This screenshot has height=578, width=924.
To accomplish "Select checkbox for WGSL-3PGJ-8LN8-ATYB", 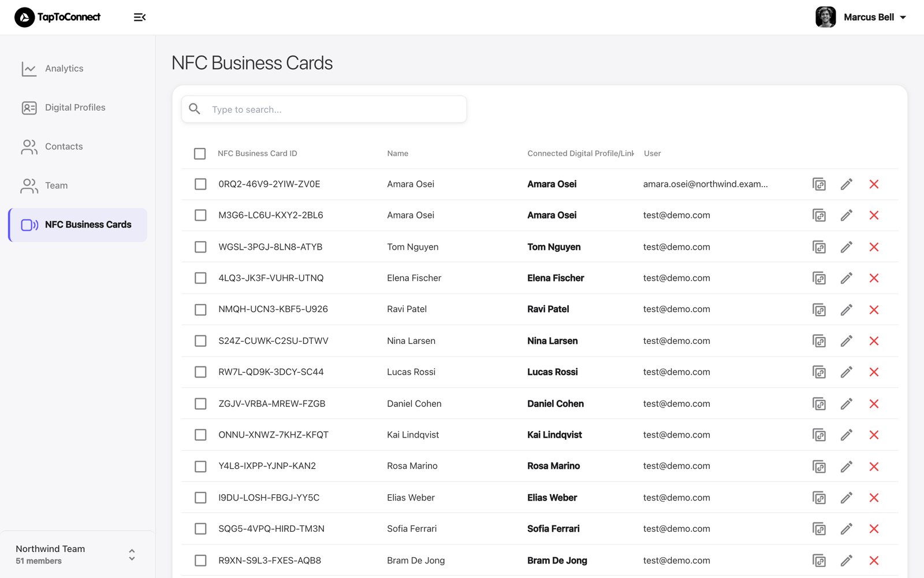I will click(200, 247).
